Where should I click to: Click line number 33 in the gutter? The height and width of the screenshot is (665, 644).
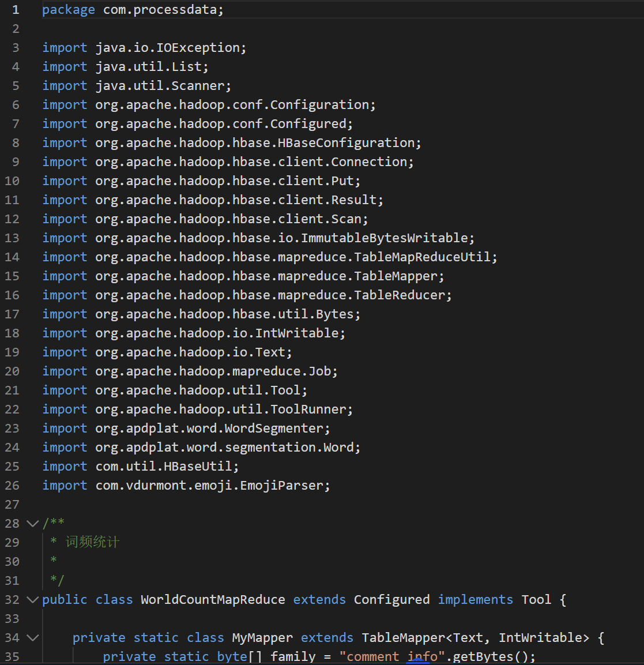pos(12,619)
